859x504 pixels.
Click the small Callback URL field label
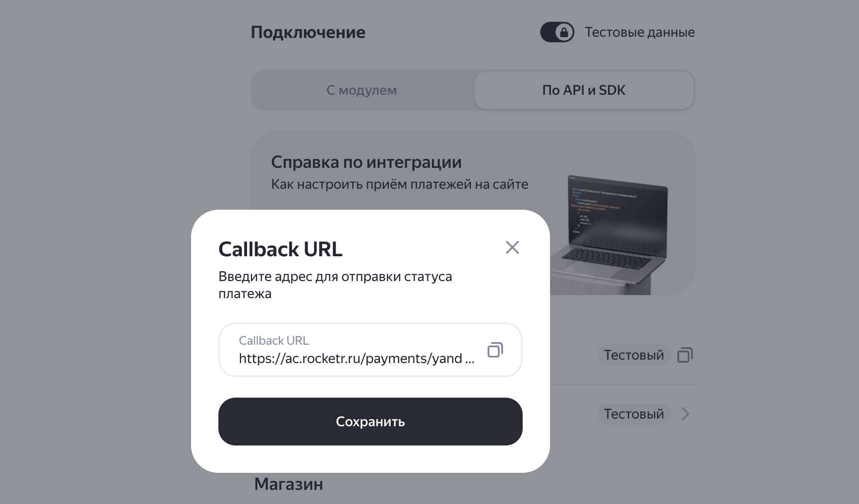(274, 340)
